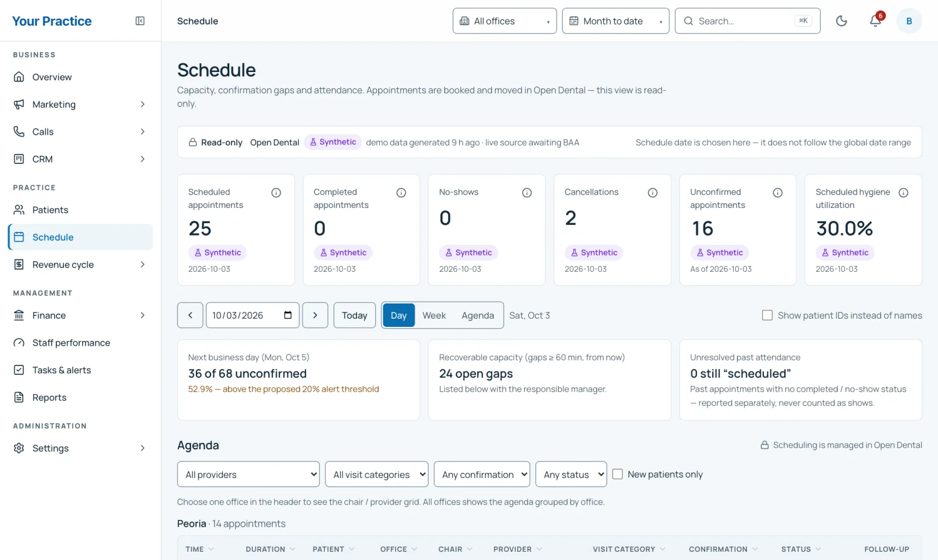Click the Reports document icon
The height and width of the screenshot is (560, 938).
pyautogui.click(x=19, y=397)
